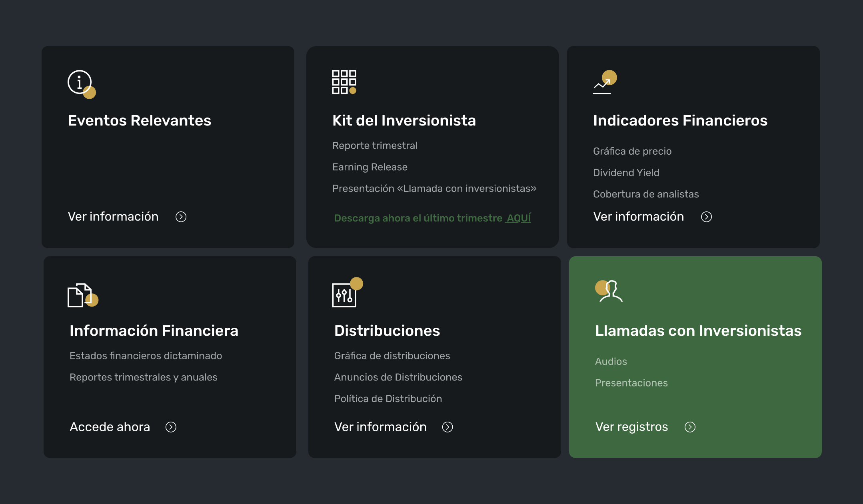
Task: Click Ver información under Distribuciones
Action: tap(380, 427)
